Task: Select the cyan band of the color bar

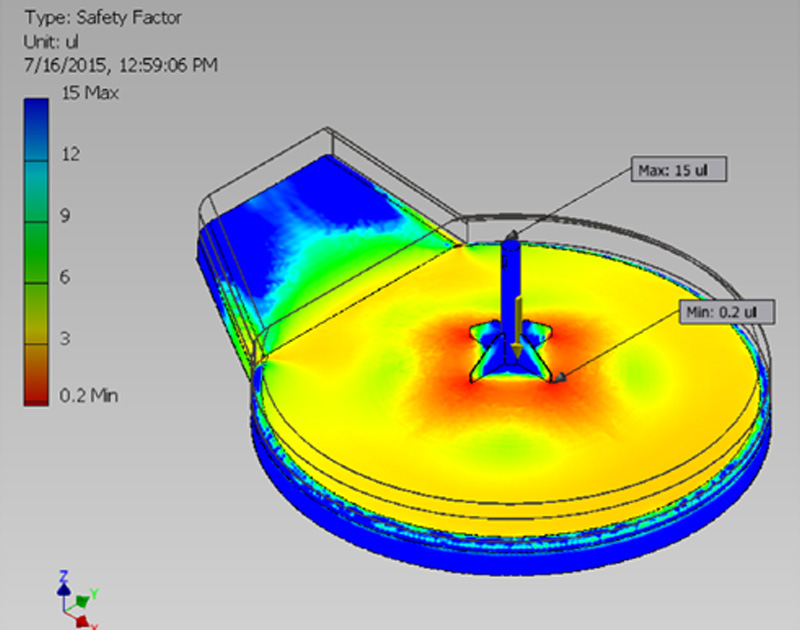Action: pos(36,191)
